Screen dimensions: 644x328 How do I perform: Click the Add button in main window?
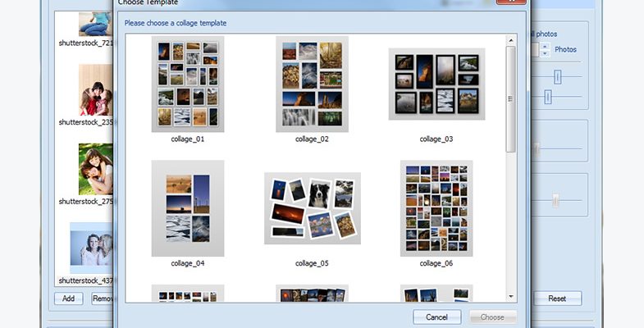point(69,298)
